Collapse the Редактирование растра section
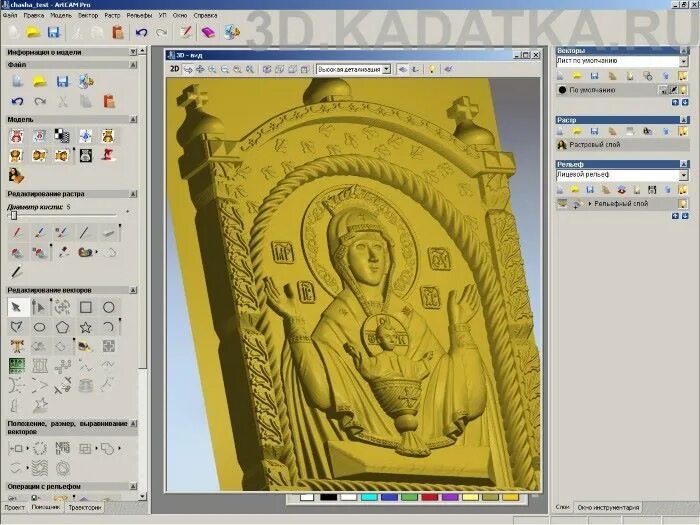This screenshot has height=525, width=700. 133,194
